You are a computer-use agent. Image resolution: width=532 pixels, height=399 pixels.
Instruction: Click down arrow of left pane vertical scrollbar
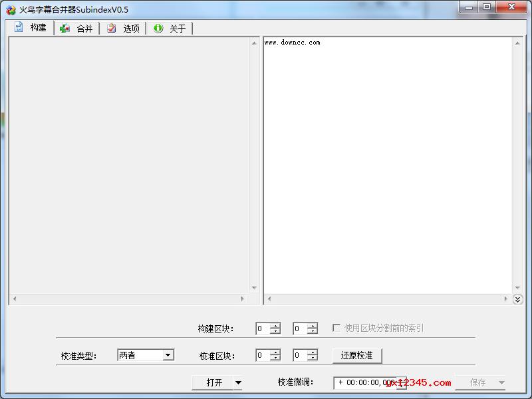[x=254, y=288]
